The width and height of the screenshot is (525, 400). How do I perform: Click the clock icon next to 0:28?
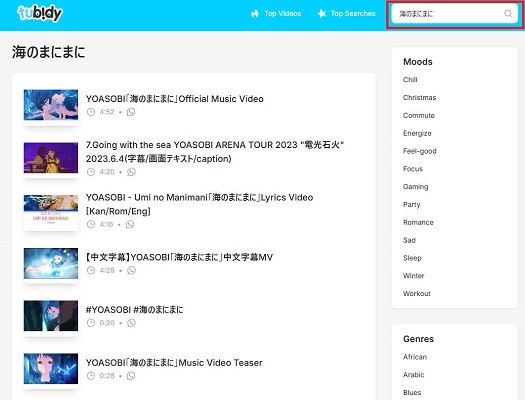[x=91, y=376]
